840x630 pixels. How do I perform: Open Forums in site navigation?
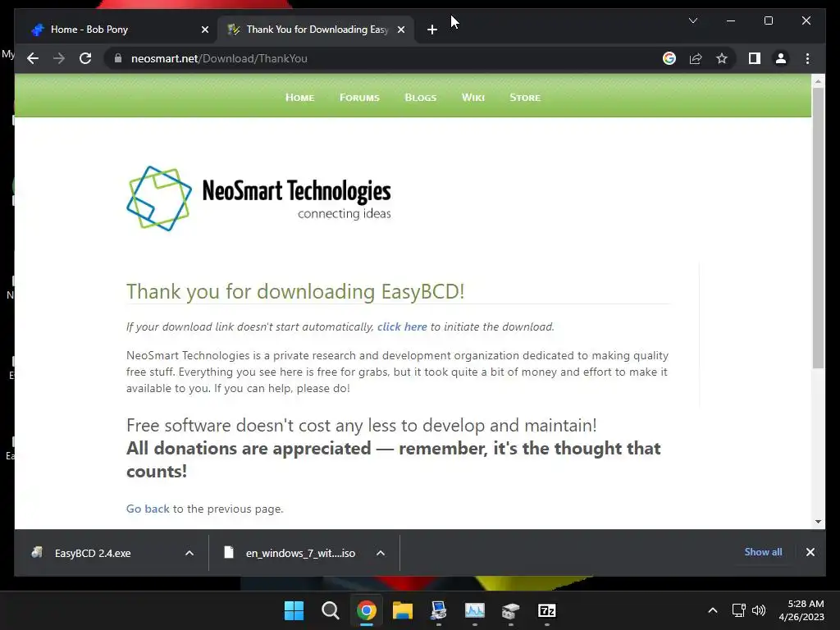click(359, 98)
